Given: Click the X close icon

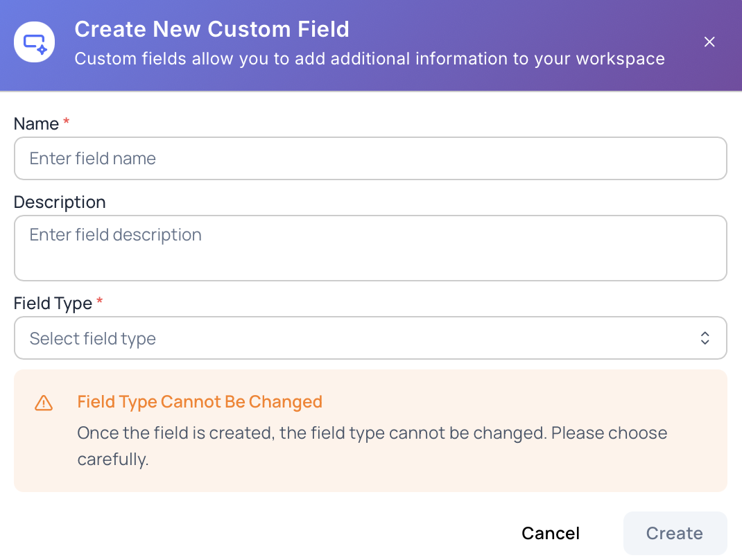Looking at the screenshot, I should (709, 42).
